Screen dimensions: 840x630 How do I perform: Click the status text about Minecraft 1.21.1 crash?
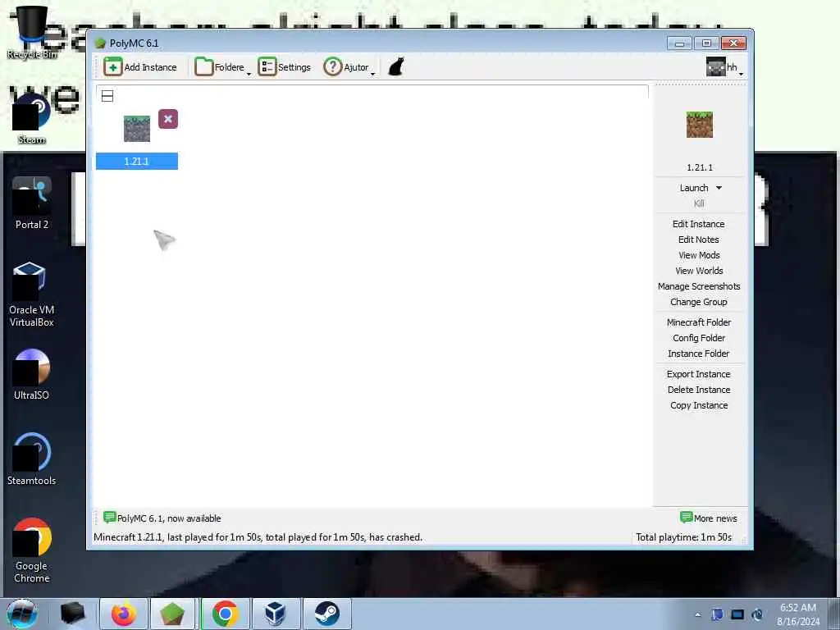pyautogui.click(x=258, y=536)
